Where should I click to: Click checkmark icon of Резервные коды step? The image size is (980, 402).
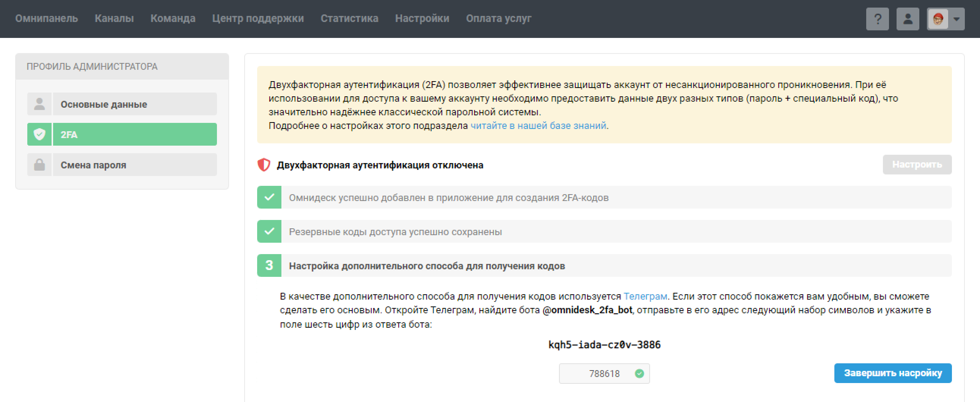click(x=269, y=231)
